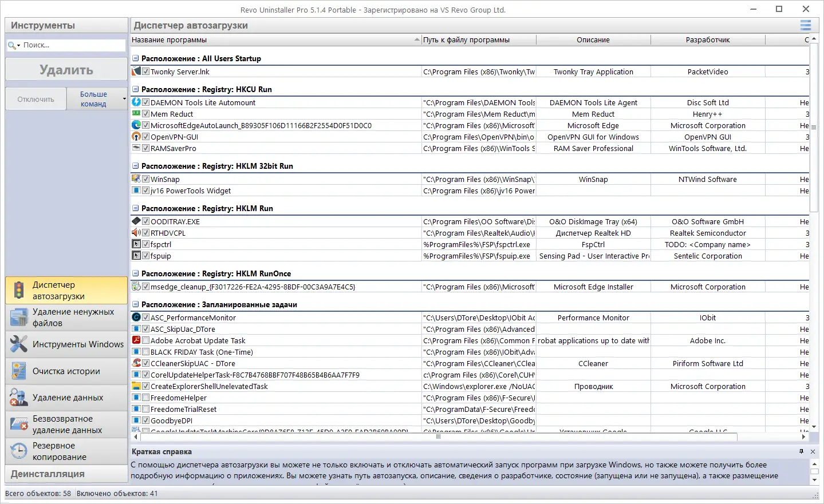824x504 pixels.
Task: Select Удаление ненужных файлов tool
Action: pos(66,318)
